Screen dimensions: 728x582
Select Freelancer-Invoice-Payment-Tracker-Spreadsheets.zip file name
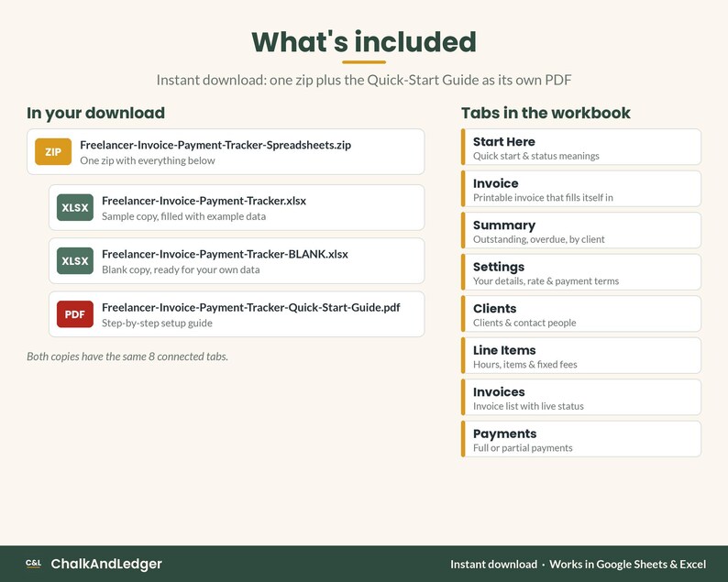(215, 145)
